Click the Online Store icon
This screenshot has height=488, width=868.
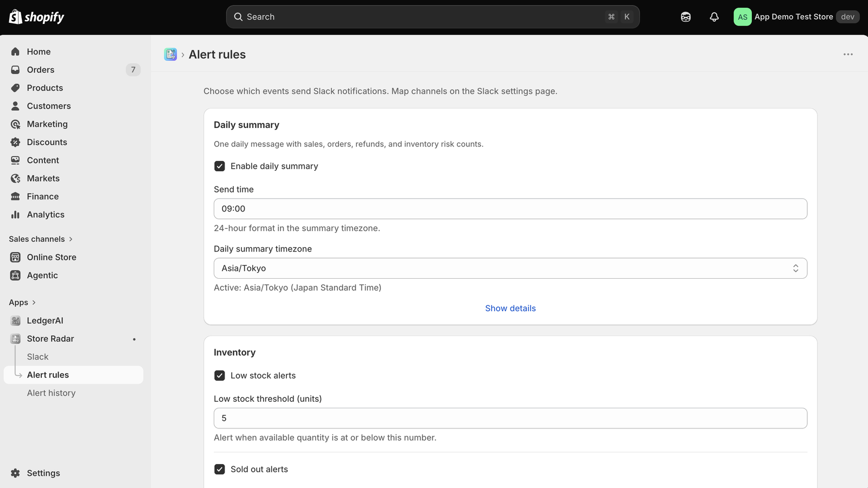click(15, 257)
